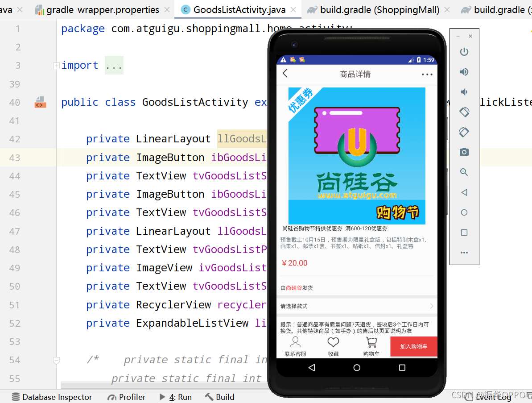Screen dimensions: 532x403
Task: Collapse the comment block at line 54
Action: [56, 360]
